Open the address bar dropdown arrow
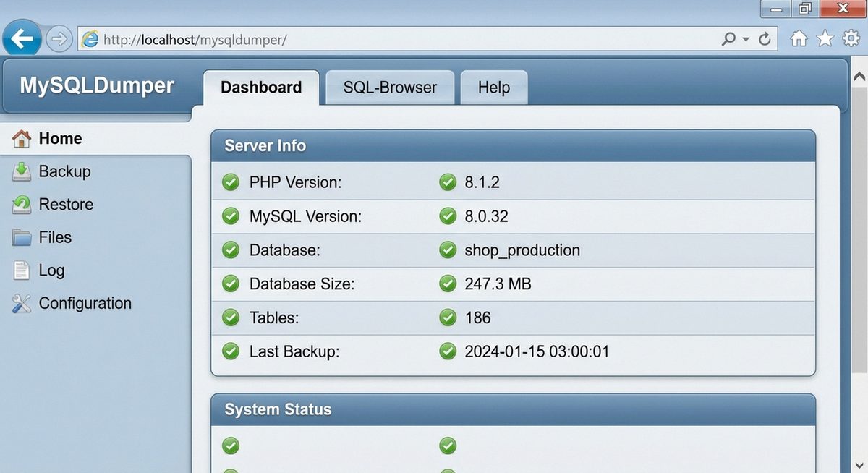The width and height of the screenshot is (868, 473). pyautogui.click(x=746, y=40)
